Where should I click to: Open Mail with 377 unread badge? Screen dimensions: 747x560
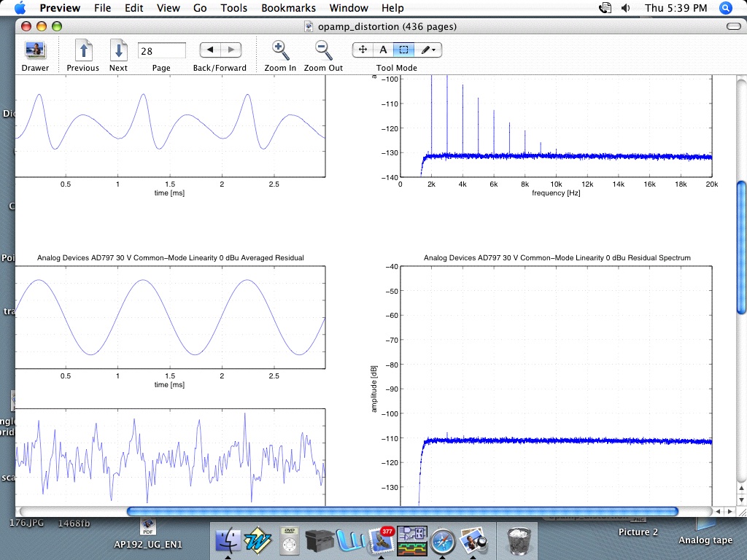[x=381, y=540]
